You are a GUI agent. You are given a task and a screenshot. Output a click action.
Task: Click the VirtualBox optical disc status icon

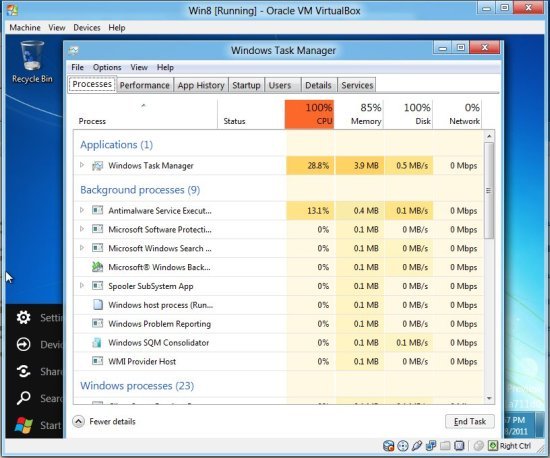[403, 446]
